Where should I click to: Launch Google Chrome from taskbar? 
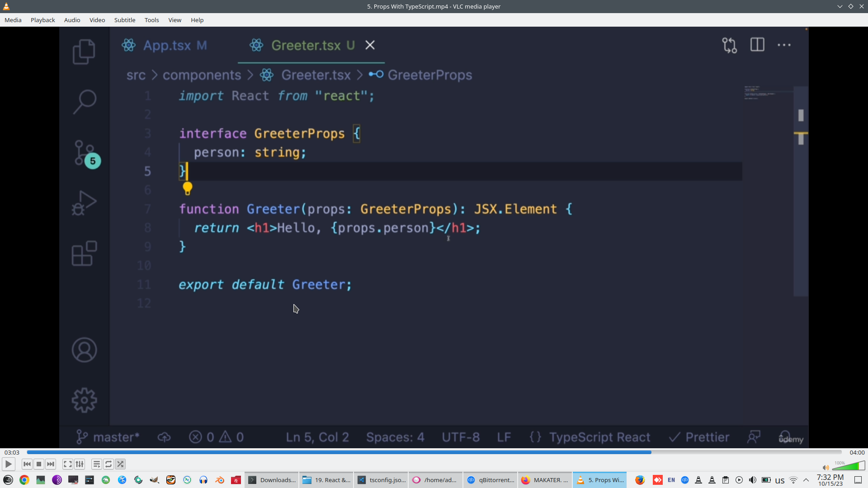click(x=24, y=480)
